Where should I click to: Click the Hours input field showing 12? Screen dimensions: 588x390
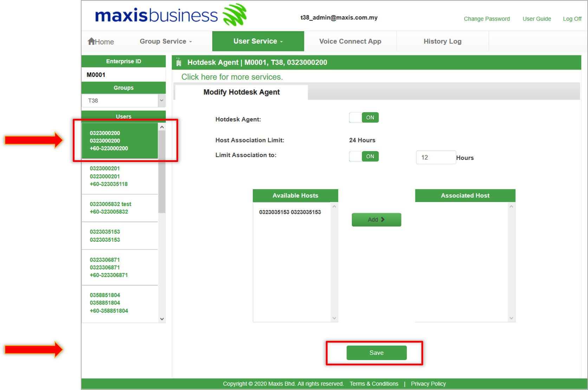click(x=436, y=157)
